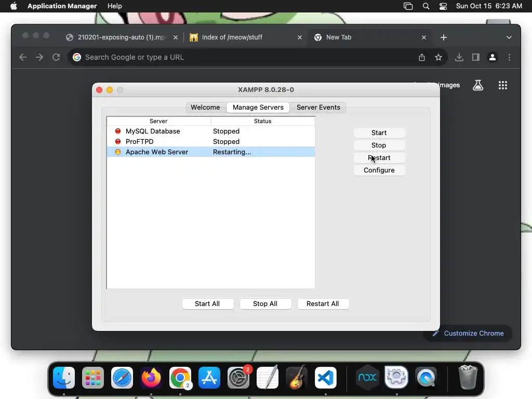Open System Settings from the Dock
The image size is (532, 399).
click(238, 378)
